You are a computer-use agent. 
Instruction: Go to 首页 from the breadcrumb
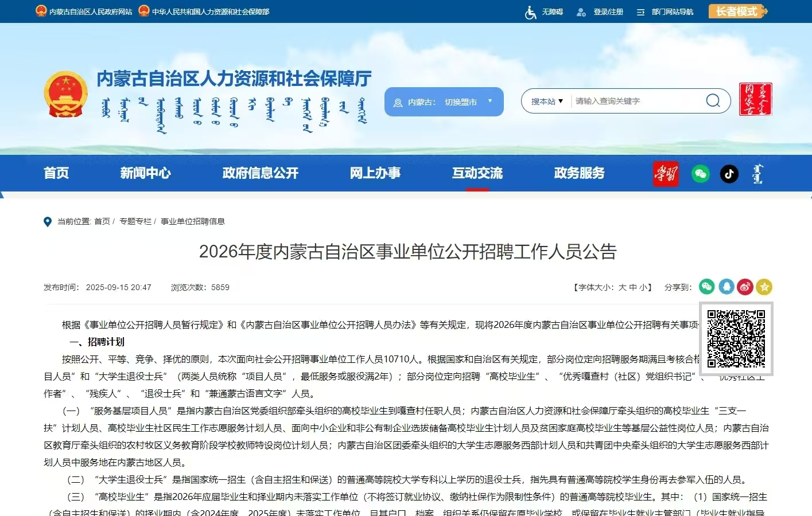103,221
